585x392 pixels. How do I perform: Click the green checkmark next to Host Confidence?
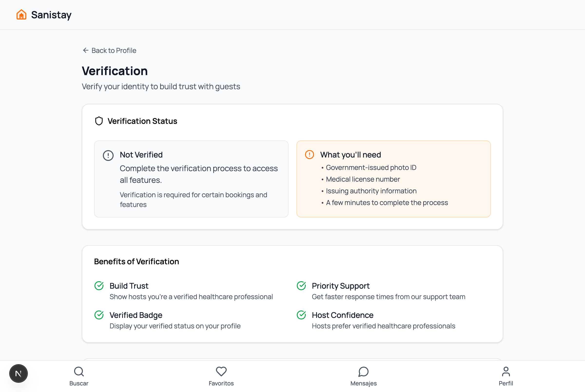point(301,315)
